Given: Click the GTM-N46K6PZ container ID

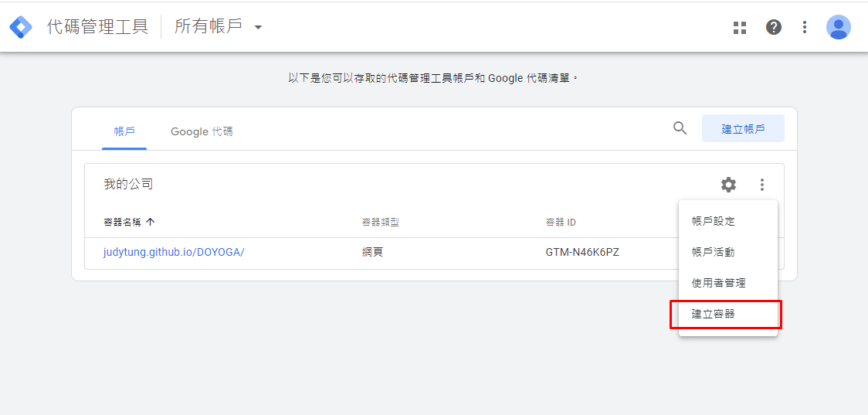Looking at the screenshot, I should click(x=582, y=252).
